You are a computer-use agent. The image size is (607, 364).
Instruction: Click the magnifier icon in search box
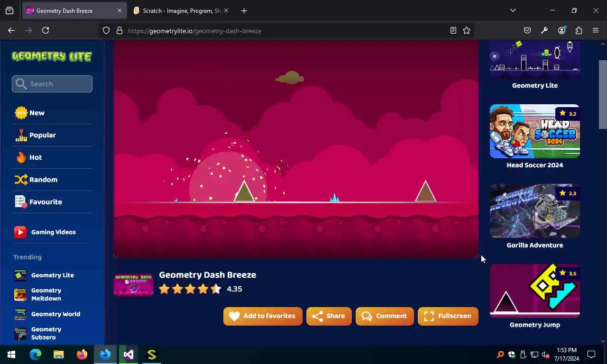21,84
